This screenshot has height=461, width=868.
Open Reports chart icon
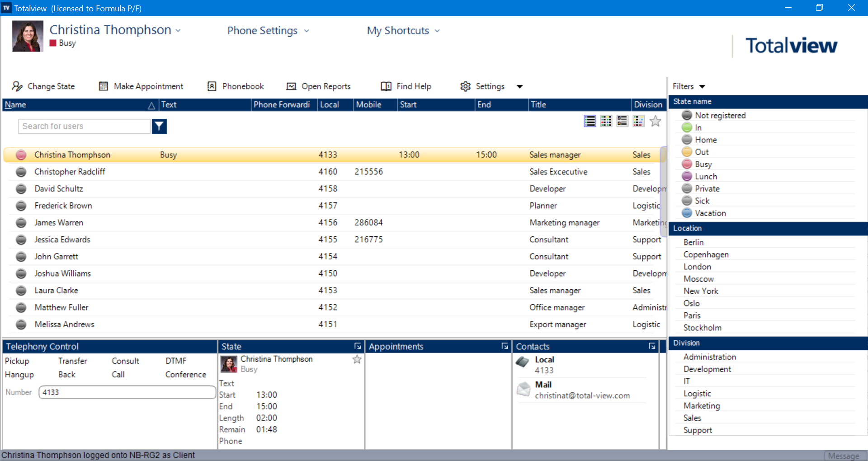click(x=291, y=86)
